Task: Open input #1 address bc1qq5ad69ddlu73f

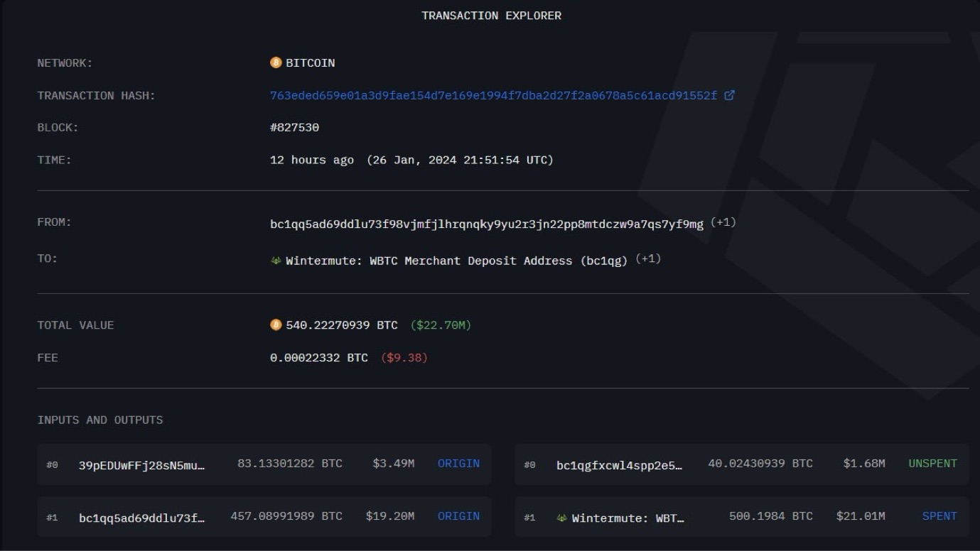Action: (x=141, y=518)
